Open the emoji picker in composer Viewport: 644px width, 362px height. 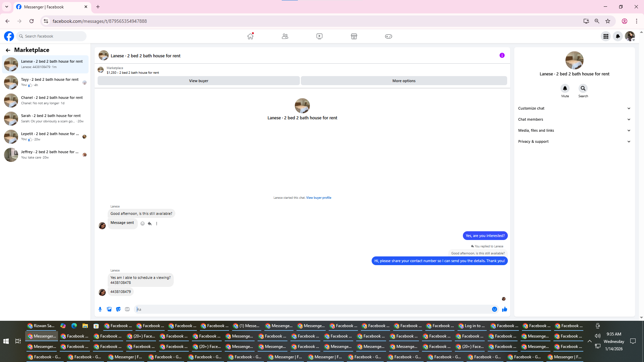494,309
